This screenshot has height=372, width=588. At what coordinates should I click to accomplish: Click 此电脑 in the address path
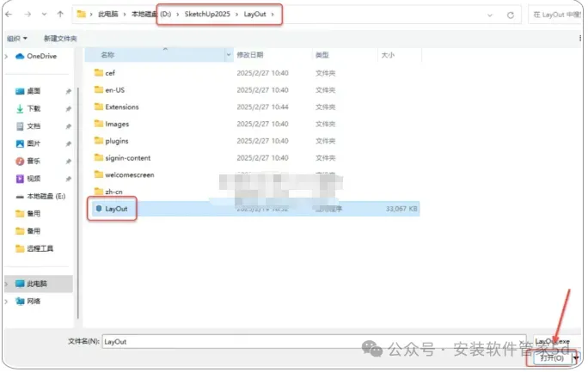108,15
